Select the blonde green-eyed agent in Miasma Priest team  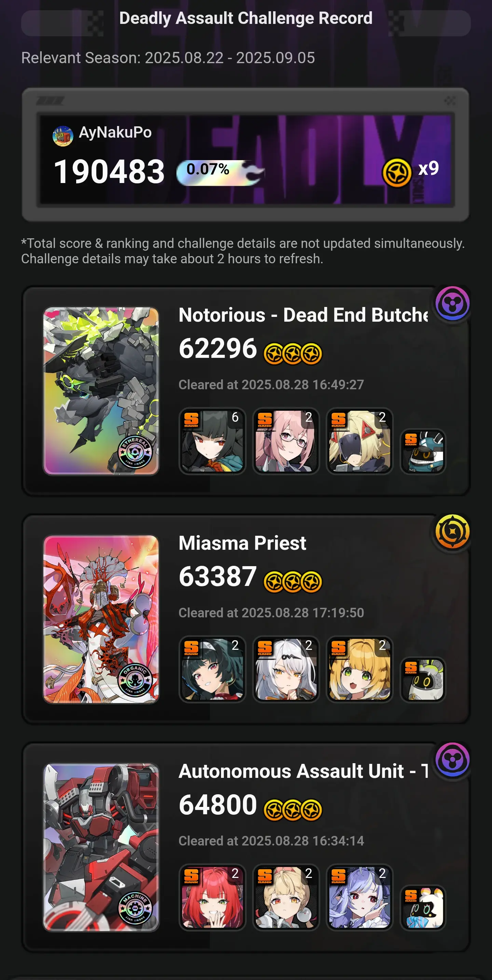(x=359, y=669)
